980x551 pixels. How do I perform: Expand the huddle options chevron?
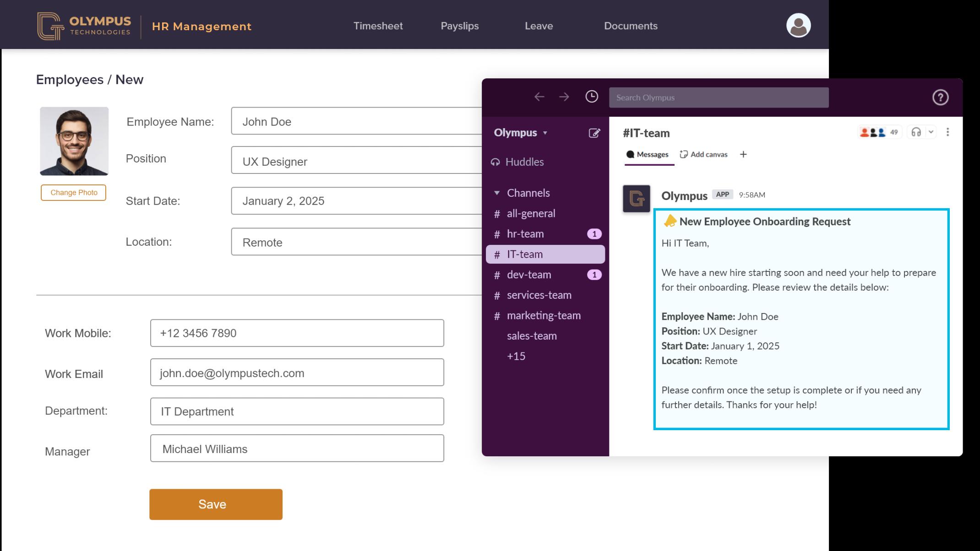click(930, 132)
